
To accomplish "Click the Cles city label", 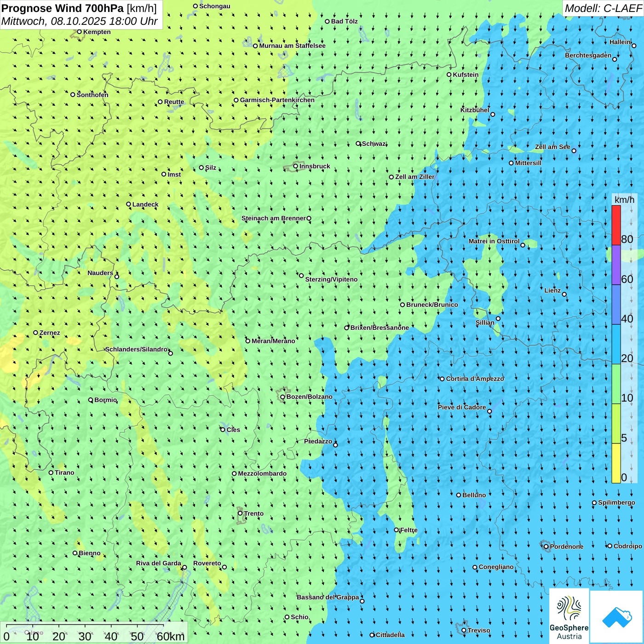I will [233, 430].
